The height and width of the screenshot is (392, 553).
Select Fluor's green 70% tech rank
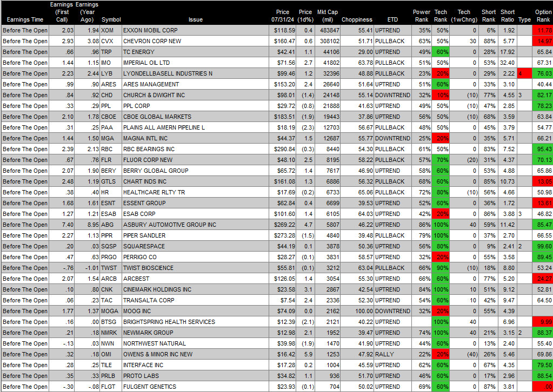tap(441, 160)
